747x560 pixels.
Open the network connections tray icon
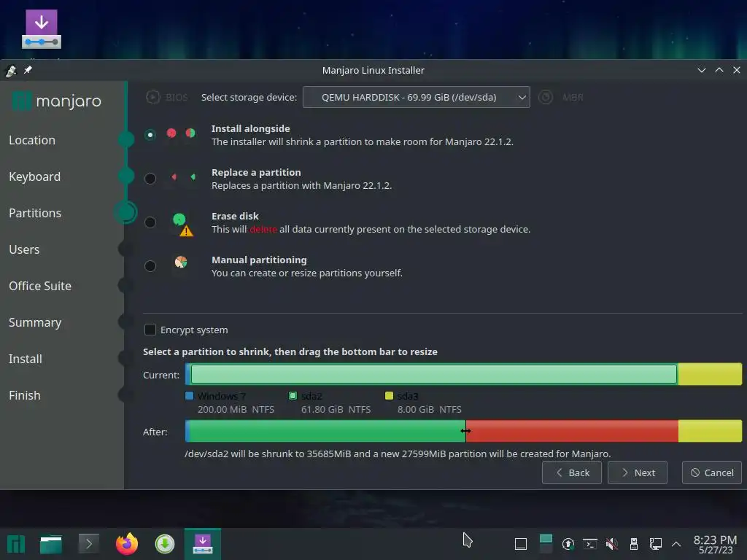656,544
